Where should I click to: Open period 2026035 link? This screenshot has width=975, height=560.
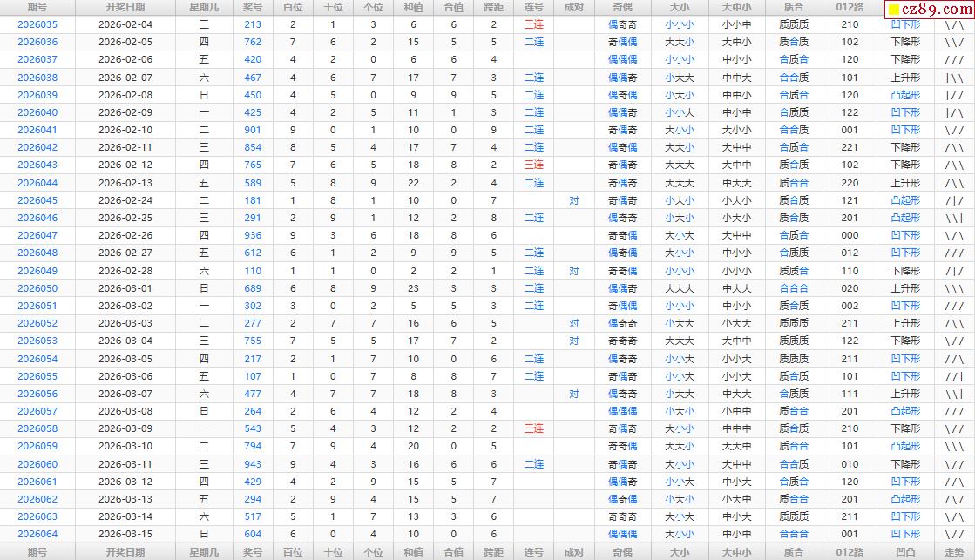point(37,24)
